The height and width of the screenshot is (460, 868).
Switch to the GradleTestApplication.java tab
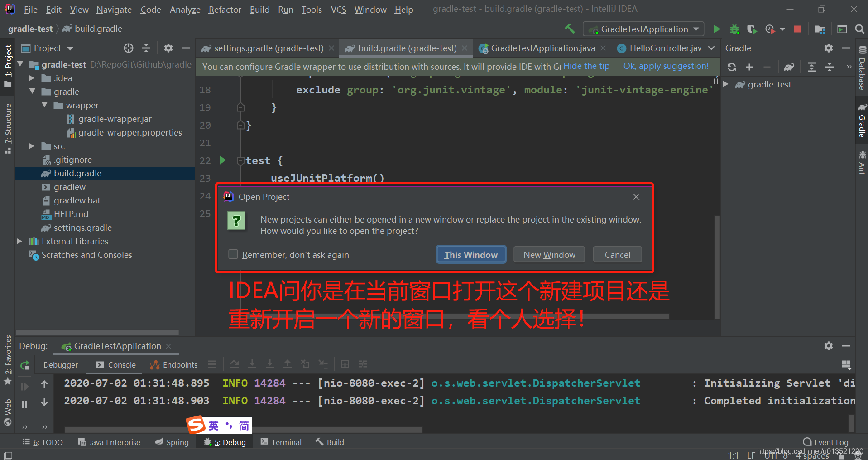pos(543,48)
